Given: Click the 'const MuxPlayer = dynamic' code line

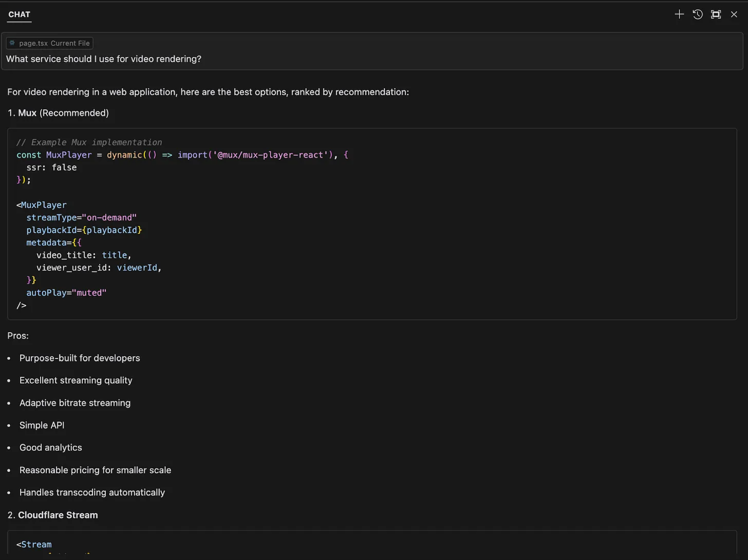Looking at the screenshot, I should [x=182, y=155].
